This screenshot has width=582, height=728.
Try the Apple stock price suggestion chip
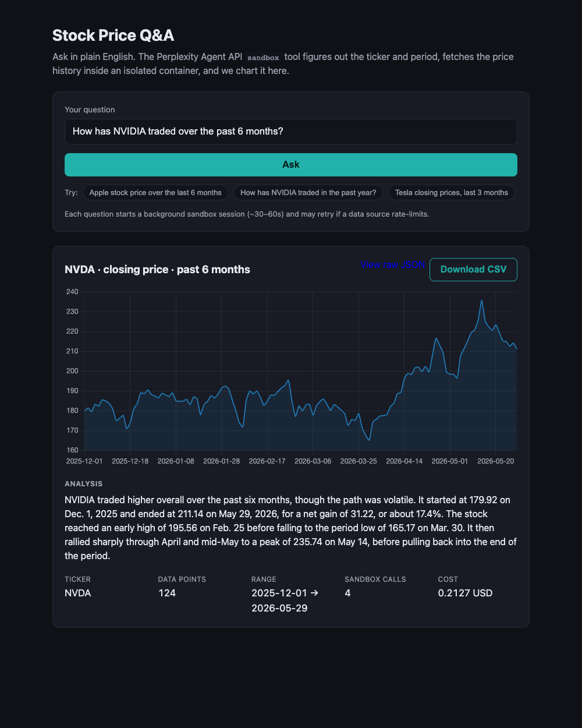click(155, 193)
